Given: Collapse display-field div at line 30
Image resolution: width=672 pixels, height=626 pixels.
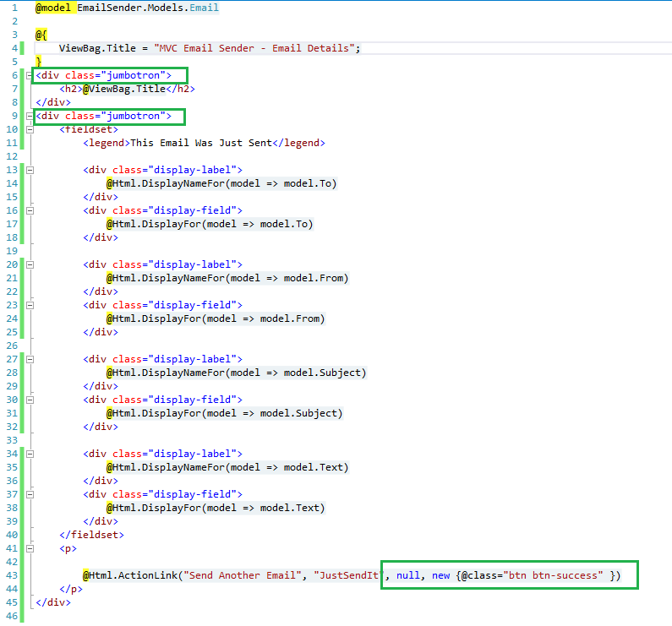Looking at the screenshot, I should point(30,400).
